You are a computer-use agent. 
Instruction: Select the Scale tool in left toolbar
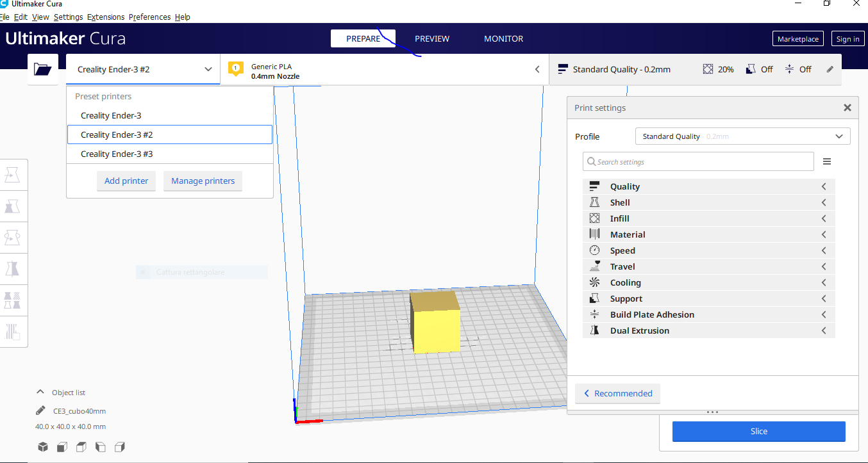pyautogui.click(x=13, y=206)
